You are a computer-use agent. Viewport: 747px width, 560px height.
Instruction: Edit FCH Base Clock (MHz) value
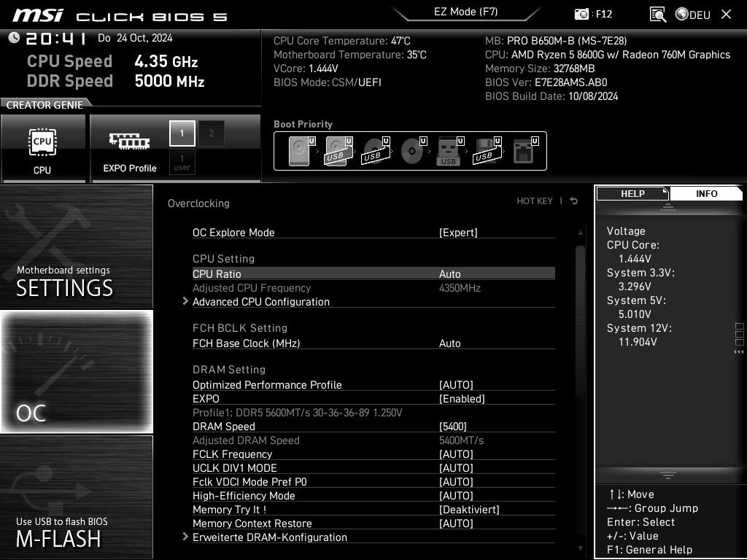(449, 343)
